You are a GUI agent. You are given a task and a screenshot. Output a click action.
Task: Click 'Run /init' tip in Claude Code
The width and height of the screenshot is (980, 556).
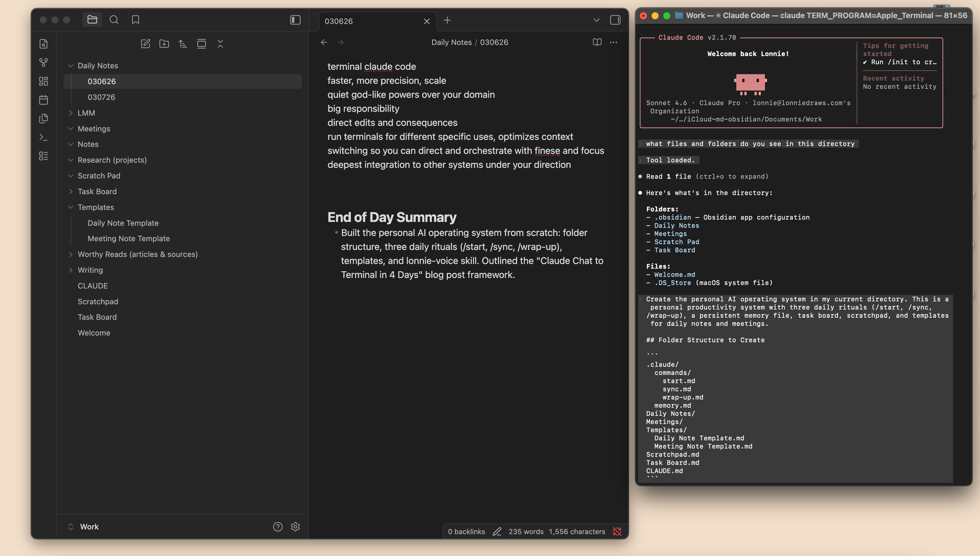(900, 62)
